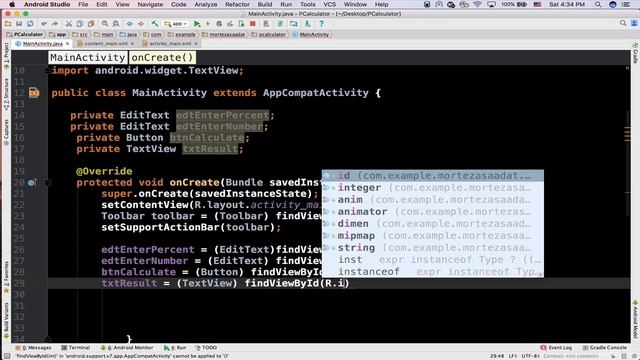
Task: Click the toolbar Help question mark
Action: (321, 24)
